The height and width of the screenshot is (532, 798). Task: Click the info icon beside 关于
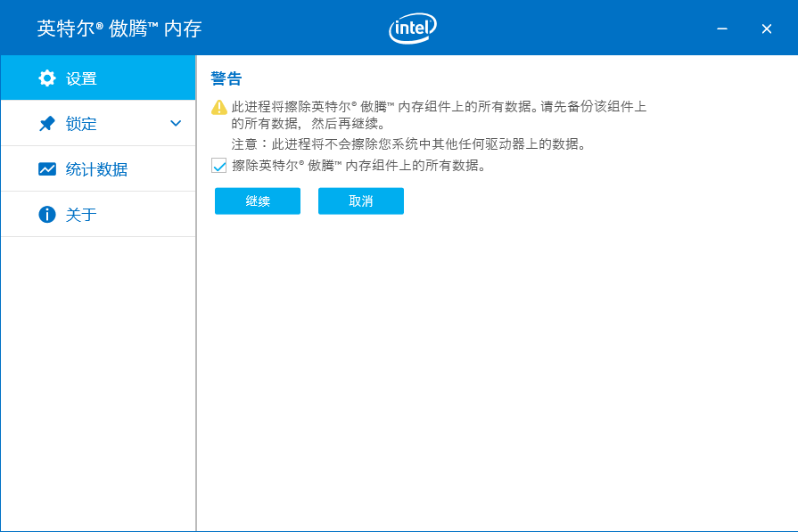pos(47,215)
